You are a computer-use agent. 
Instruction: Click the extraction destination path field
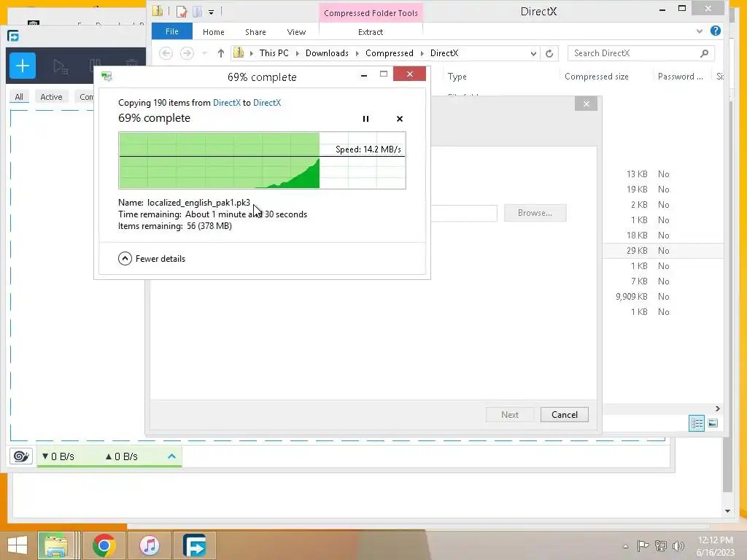pyautogui.click(x=464, y=213)
